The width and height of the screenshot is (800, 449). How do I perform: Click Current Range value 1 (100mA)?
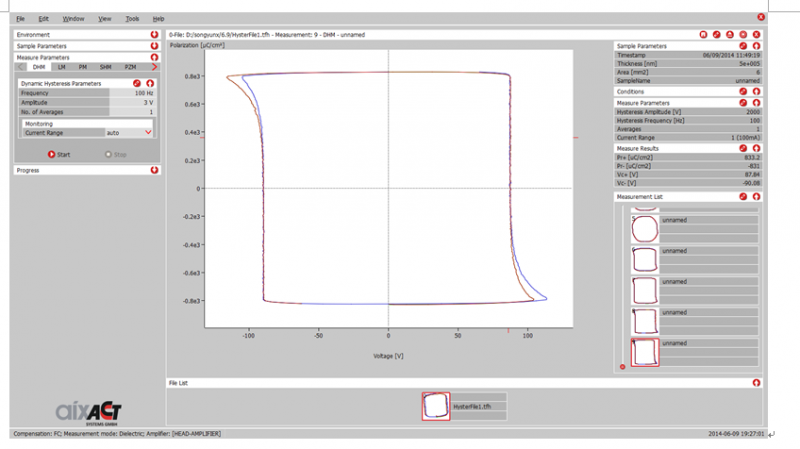pyautogui.click(x=745, y=137)
